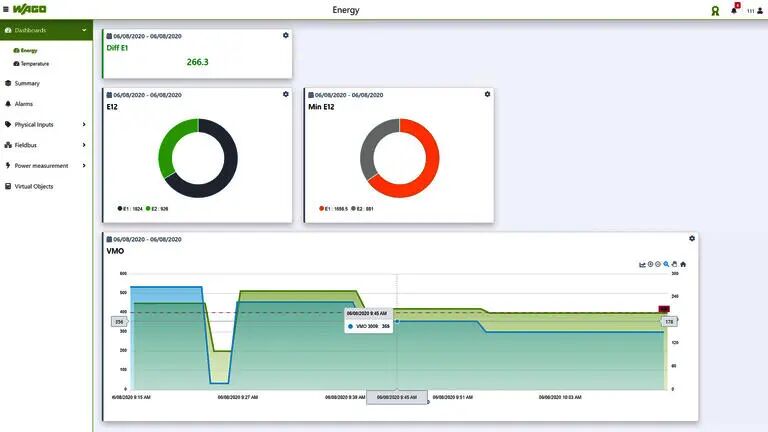Select the magnifier selection zoom tool
Screen dimensions: 768x432
[667, 264]
